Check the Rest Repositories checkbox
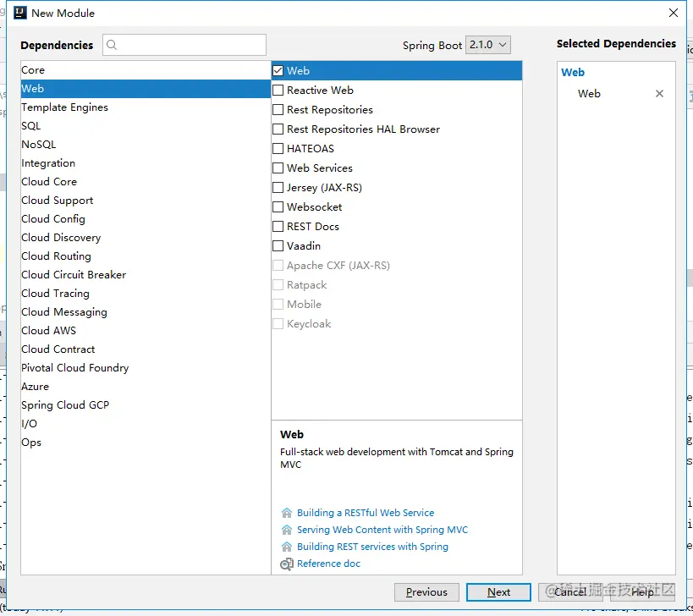The image size is (693, 616). point(278,110)
